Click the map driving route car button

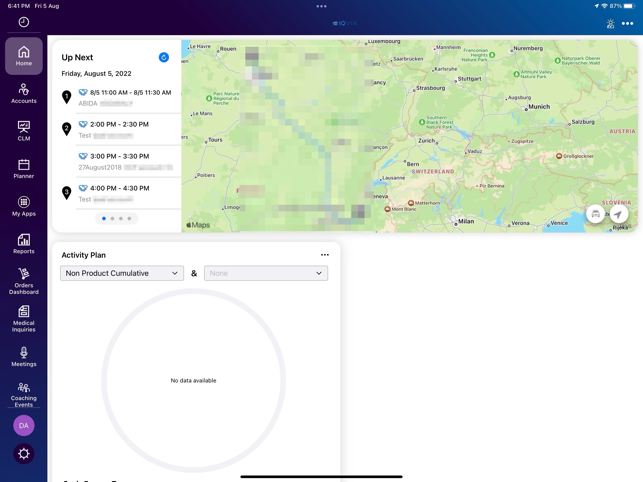coord(595,214)
